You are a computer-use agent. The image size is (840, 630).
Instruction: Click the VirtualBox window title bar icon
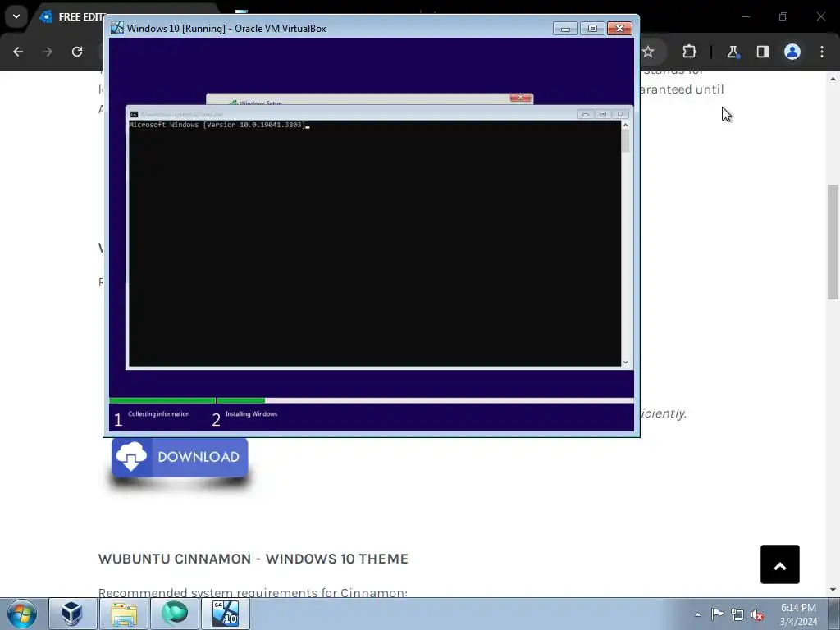[116, 29]
